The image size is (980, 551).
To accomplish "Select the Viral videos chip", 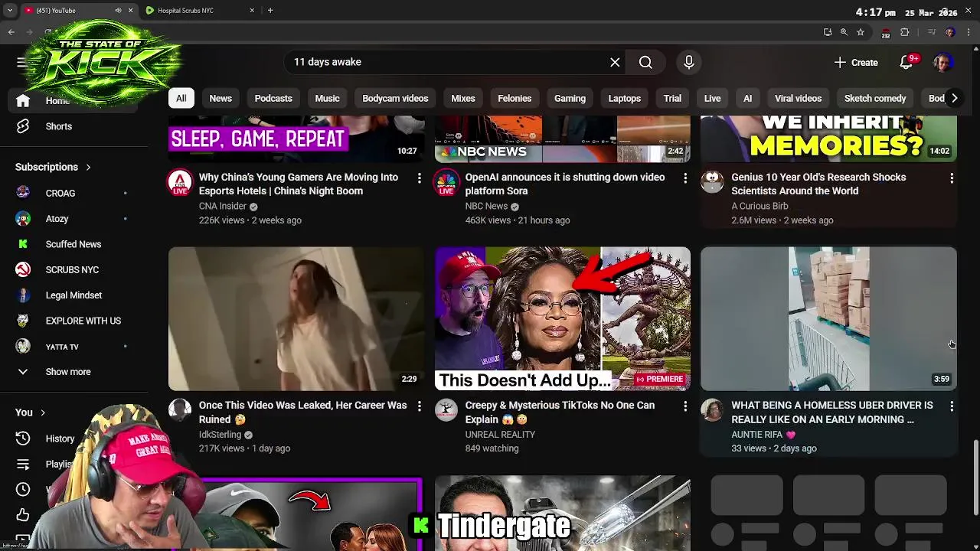I will [x=798, y=98].
